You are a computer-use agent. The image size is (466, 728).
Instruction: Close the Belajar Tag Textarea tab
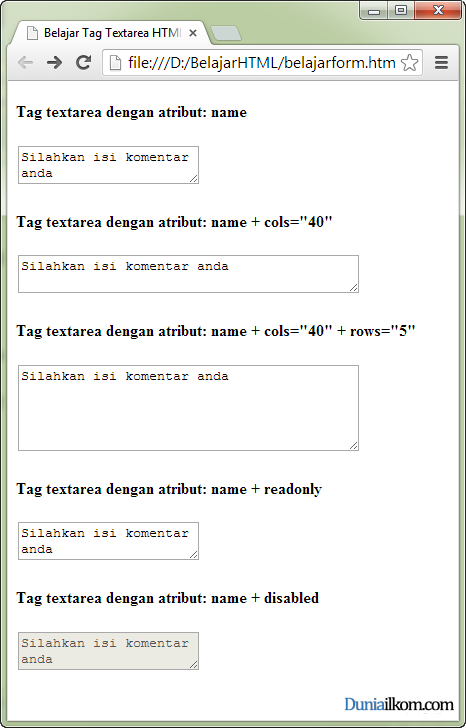(193, 33)
